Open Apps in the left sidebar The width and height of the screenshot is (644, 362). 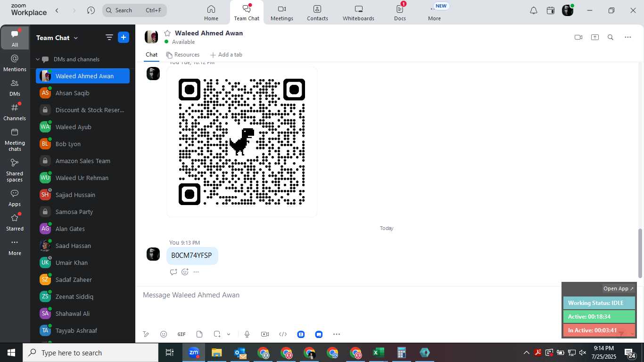tap(15, 198)
